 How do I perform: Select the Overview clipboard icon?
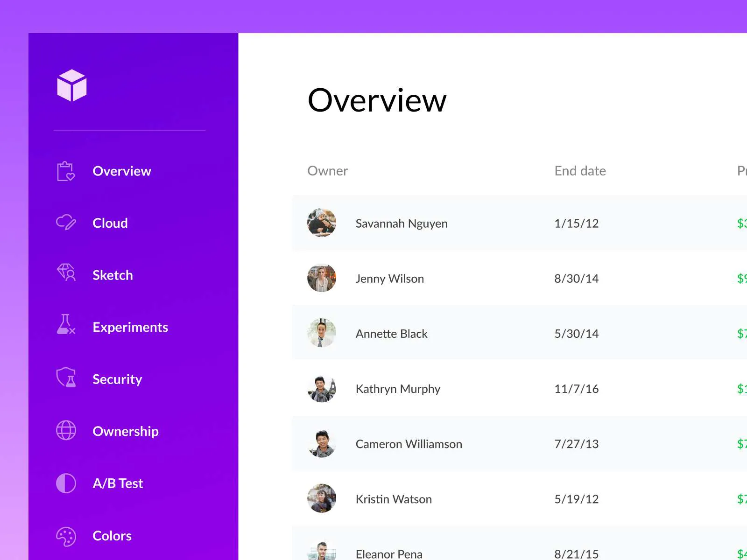[65, 171]
